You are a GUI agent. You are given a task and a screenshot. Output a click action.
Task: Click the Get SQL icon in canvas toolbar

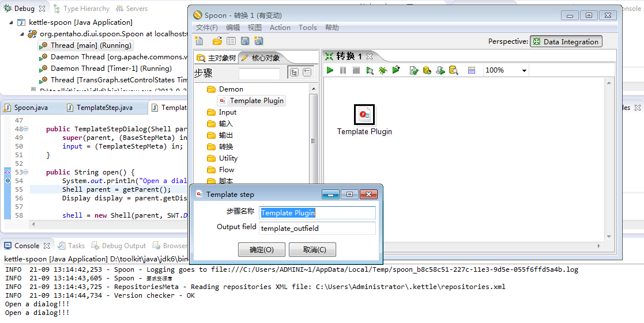tap(440, 70)
